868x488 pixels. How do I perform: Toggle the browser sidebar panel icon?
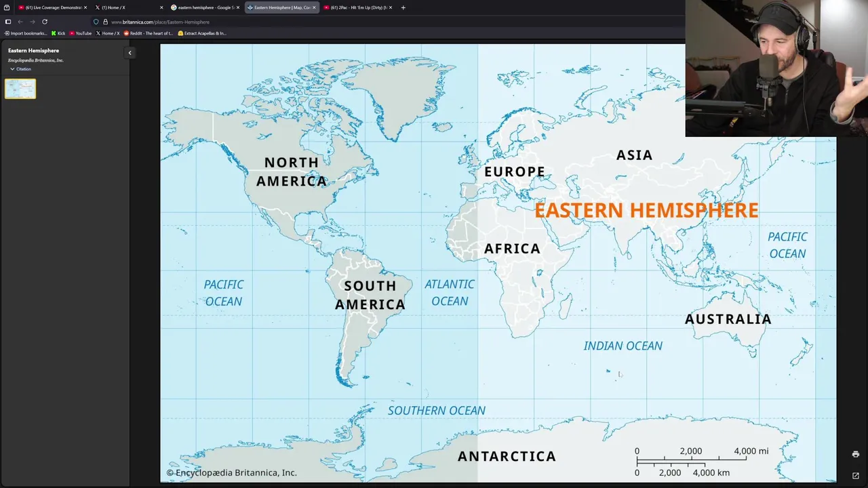tap(8, 22)
